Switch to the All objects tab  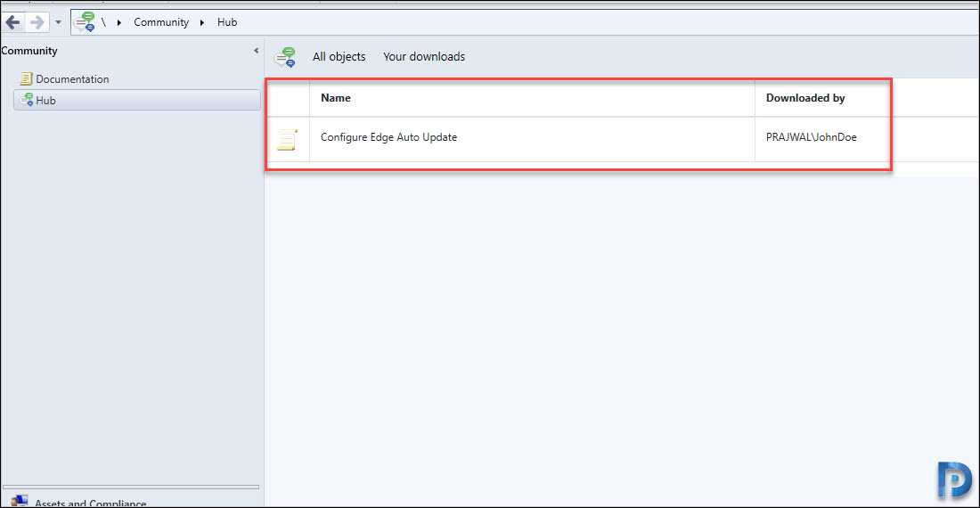tap(339, 57)
